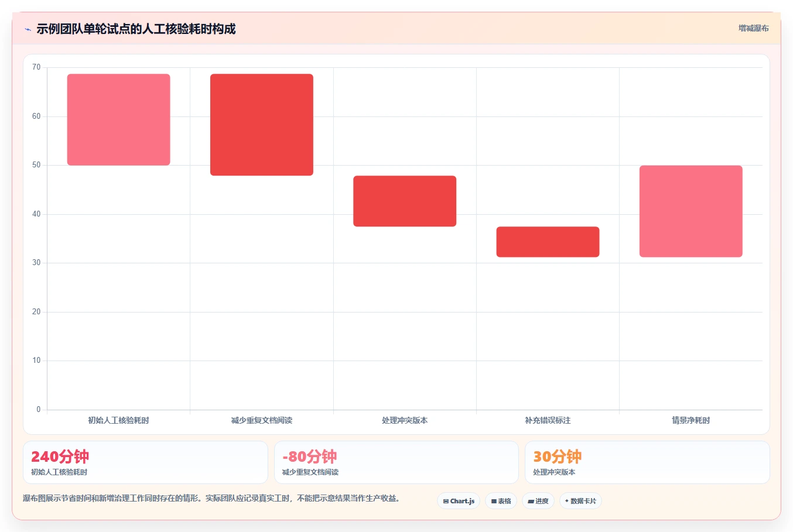Click the y-axis value 40
793x532 pixels.
(36, 214)
